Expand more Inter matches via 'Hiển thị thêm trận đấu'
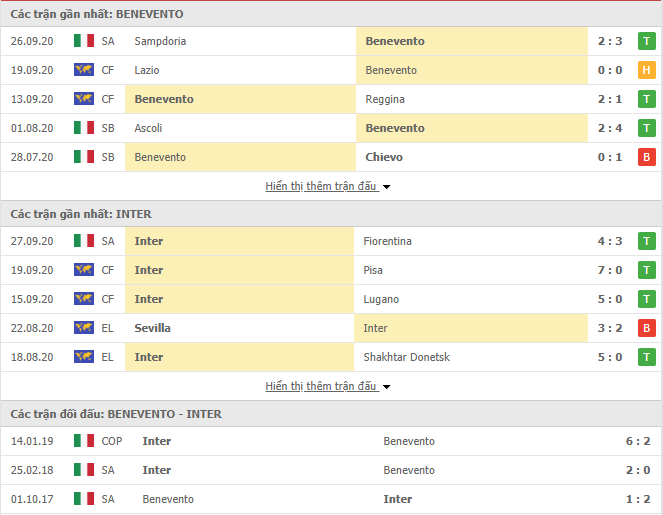 pyautogui.click(x=321, y=386)
